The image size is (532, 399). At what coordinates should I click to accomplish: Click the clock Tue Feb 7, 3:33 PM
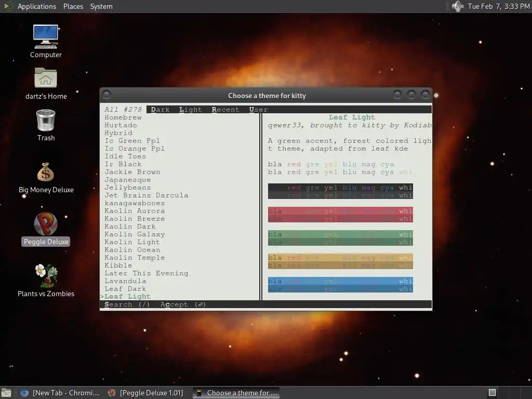[499, 6]
